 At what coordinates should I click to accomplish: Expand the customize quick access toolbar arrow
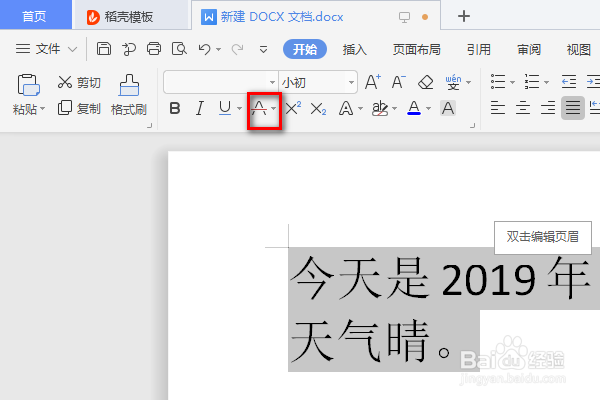pos(263,49)
